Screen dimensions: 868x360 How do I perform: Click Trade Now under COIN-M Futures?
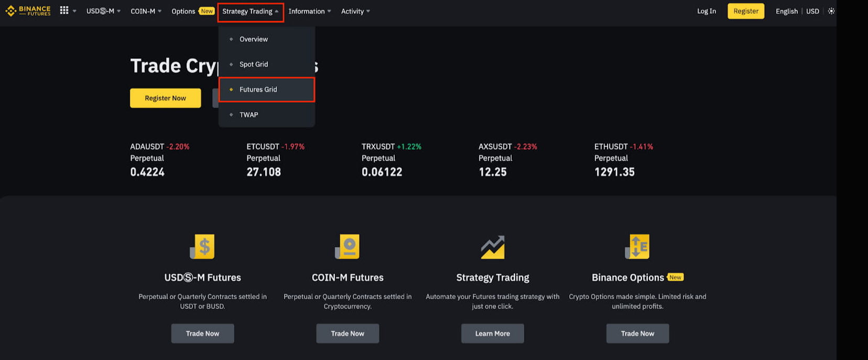(348, 333)
